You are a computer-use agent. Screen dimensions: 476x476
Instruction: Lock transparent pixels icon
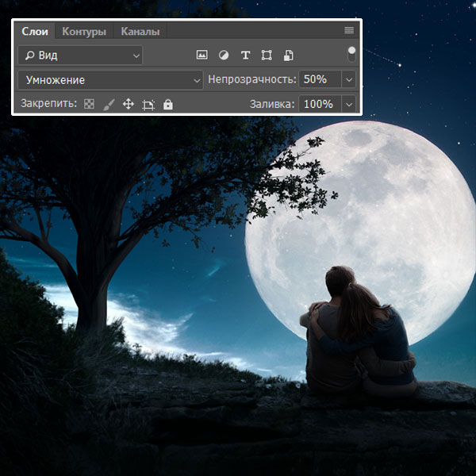coord(89,104)
